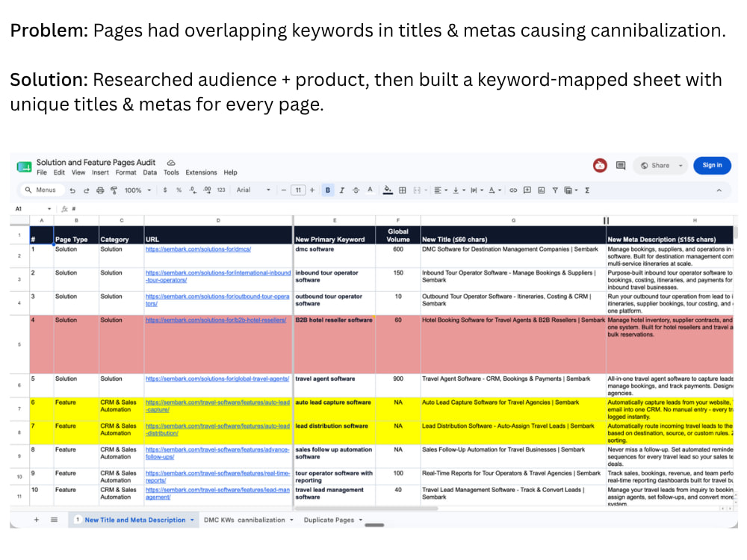The height and width of the screenshot is (560, 747).
Task: Format as currency with dollar icon
Action: [165, 190]
